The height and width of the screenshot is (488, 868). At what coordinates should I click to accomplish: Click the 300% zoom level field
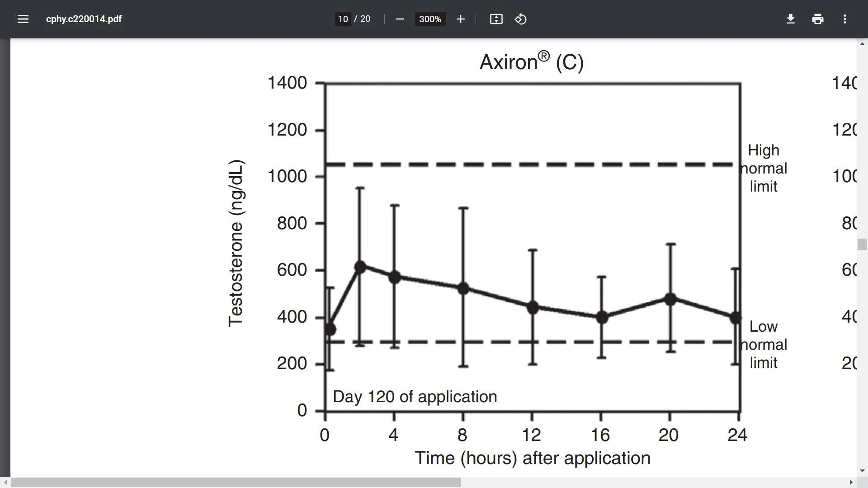[x=430, y=19]
